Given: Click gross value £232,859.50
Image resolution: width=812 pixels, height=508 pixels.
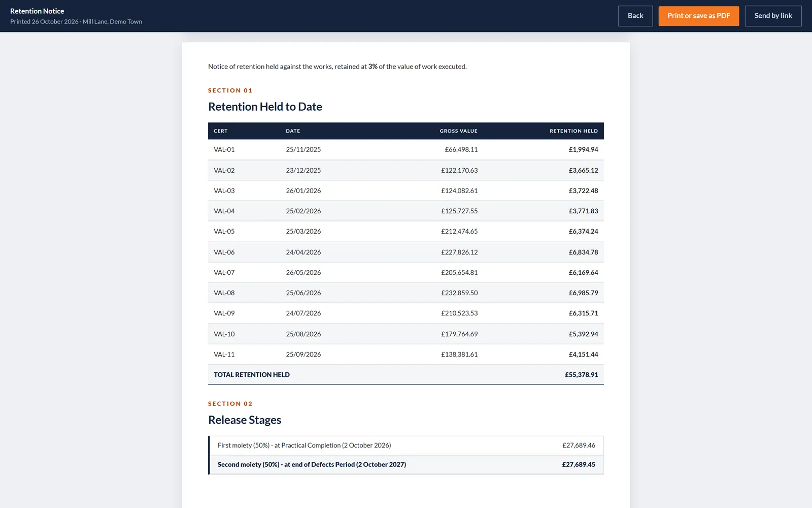Looking at the screenshot, I should 459,293.
